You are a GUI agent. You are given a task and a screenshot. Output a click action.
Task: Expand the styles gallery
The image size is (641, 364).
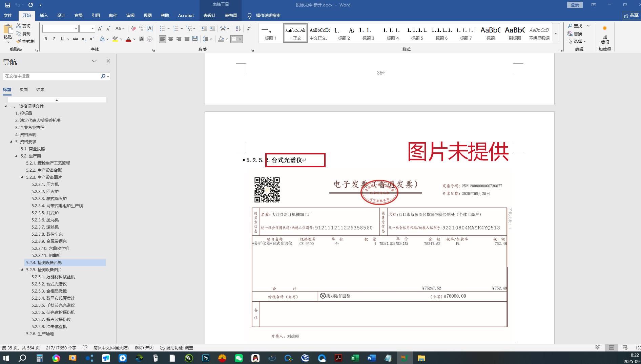(556, 33)
